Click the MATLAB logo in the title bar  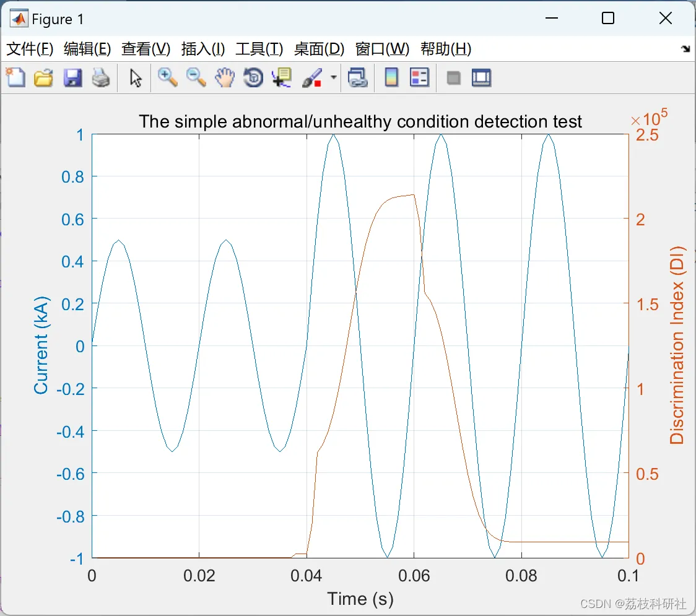coord(19,18)
